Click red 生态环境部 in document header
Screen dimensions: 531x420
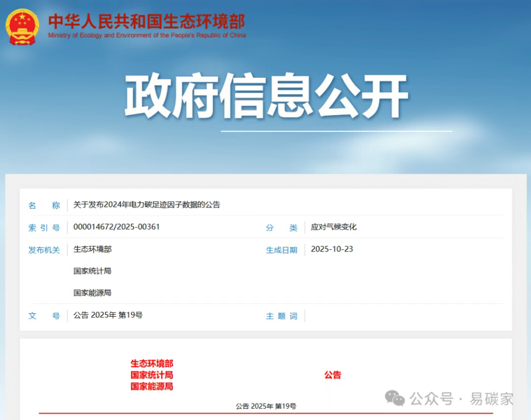(151, 363)
